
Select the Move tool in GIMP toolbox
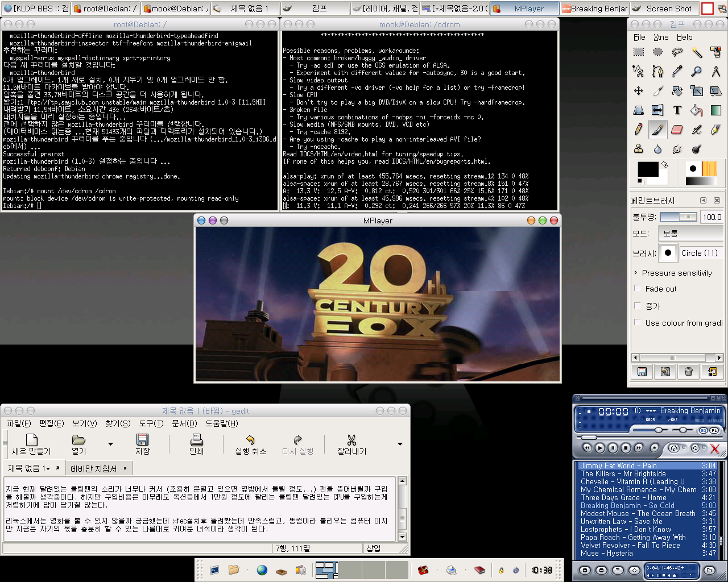click(639, 91)
